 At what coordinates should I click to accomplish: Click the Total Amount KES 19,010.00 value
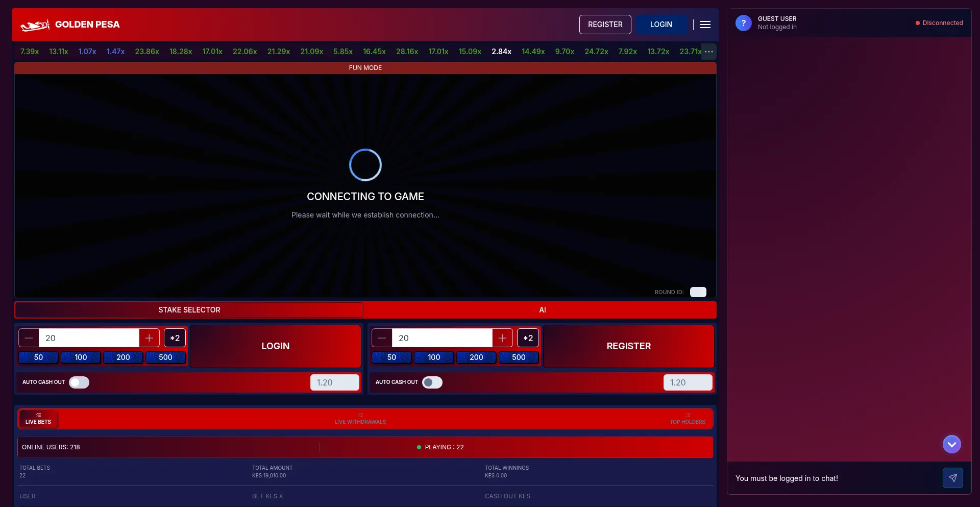click(x=269, y=475)
